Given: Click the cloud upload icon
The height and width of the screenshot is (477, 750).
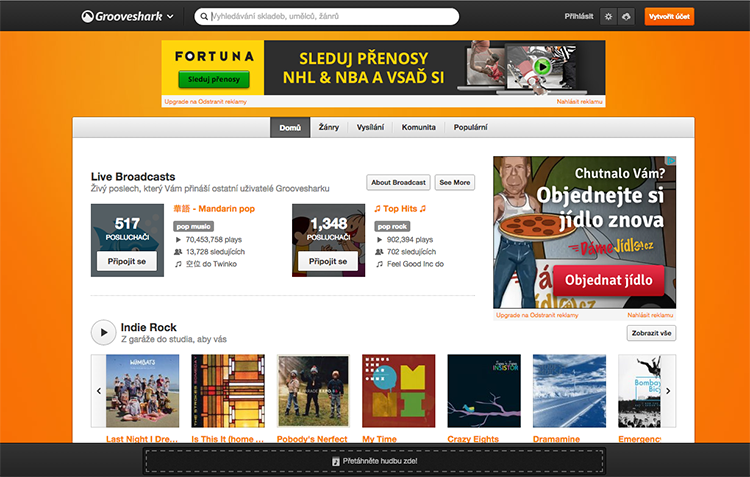Looking at the screenshot, I should click(x=626, y=16).
